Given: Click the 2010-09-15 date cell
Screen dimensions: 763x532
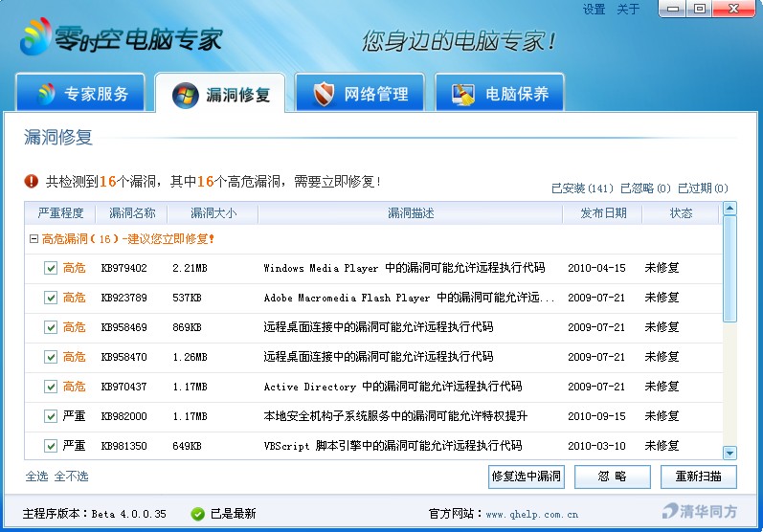Looking at the screenshot, I should click(596, 417).
